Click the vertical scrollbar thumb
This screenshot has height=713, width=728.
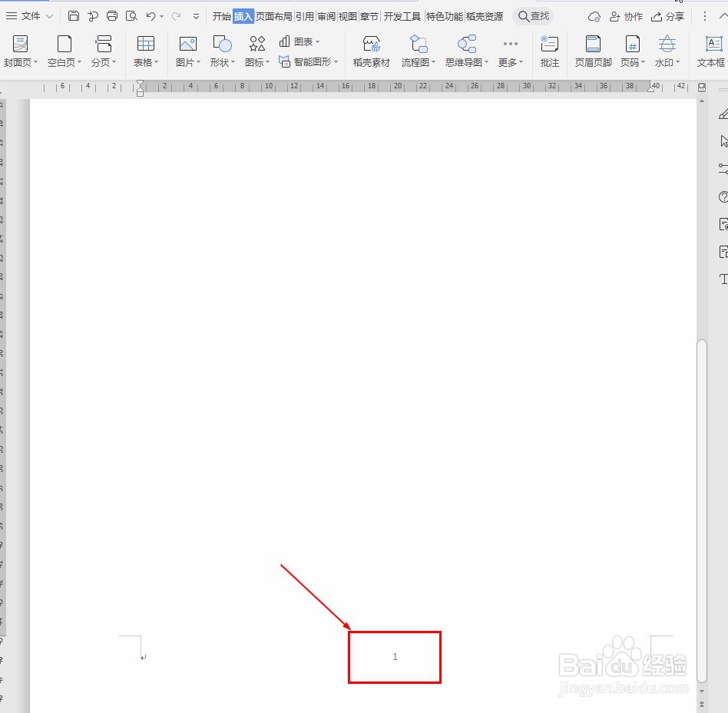pos(702,511)
